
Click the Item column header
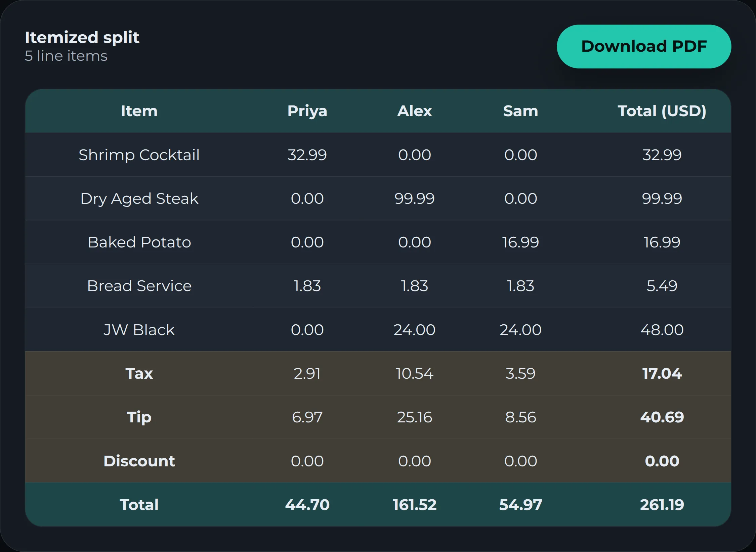[139, 111]
